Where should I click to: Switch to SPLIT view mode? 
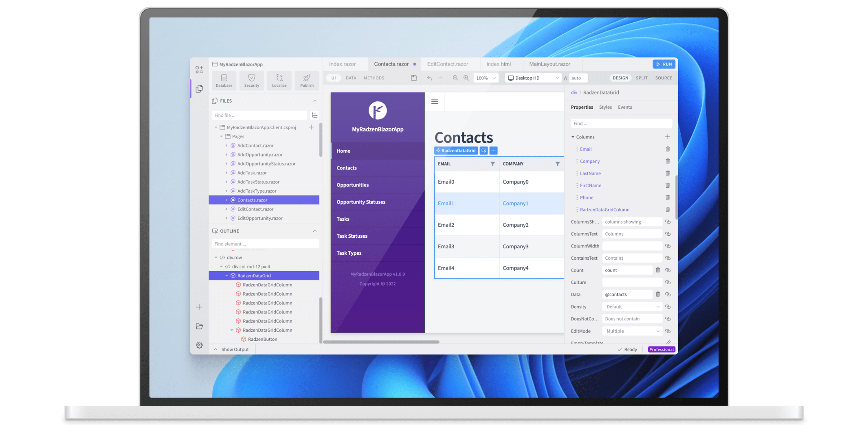point(642,78)
